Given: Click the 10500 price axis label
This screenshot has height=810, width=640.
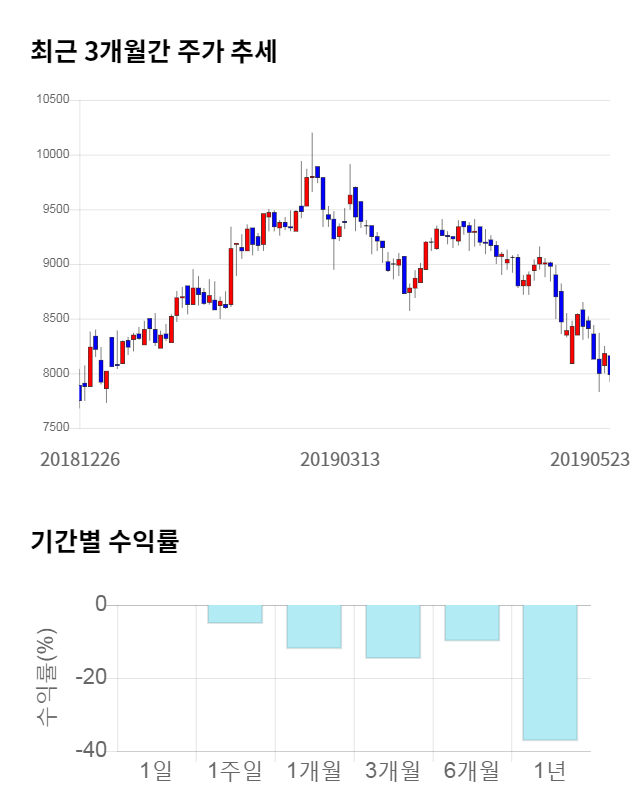Looking at the screenshot, I should click(x=51, y=100).
